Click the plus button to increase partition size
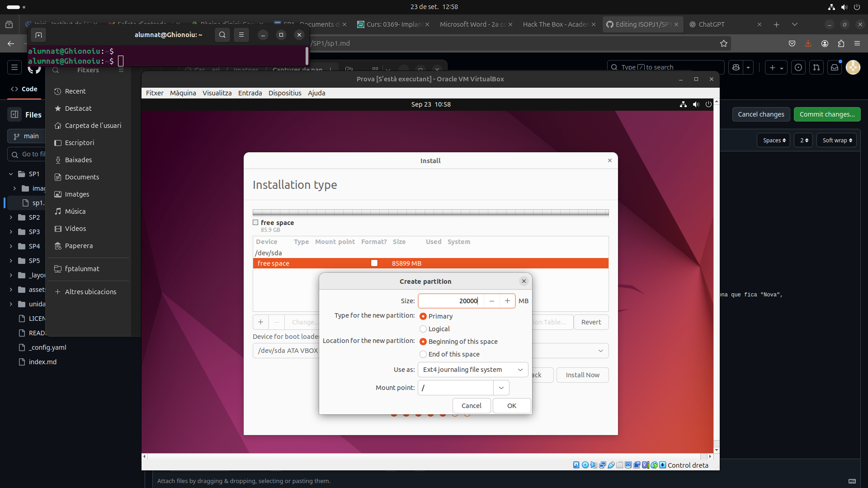The image size is (868, 488). [x=507, y=301]
